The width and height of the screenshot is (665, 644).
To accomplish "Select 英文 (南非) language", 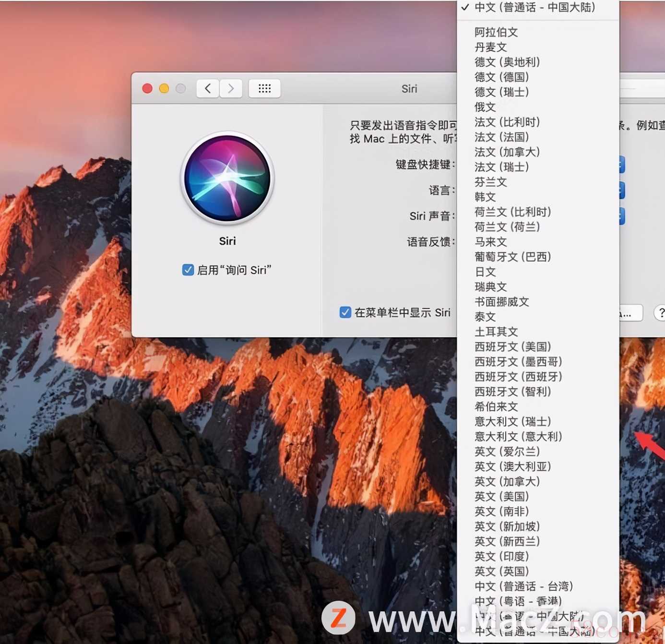I will tap(538, 512).
